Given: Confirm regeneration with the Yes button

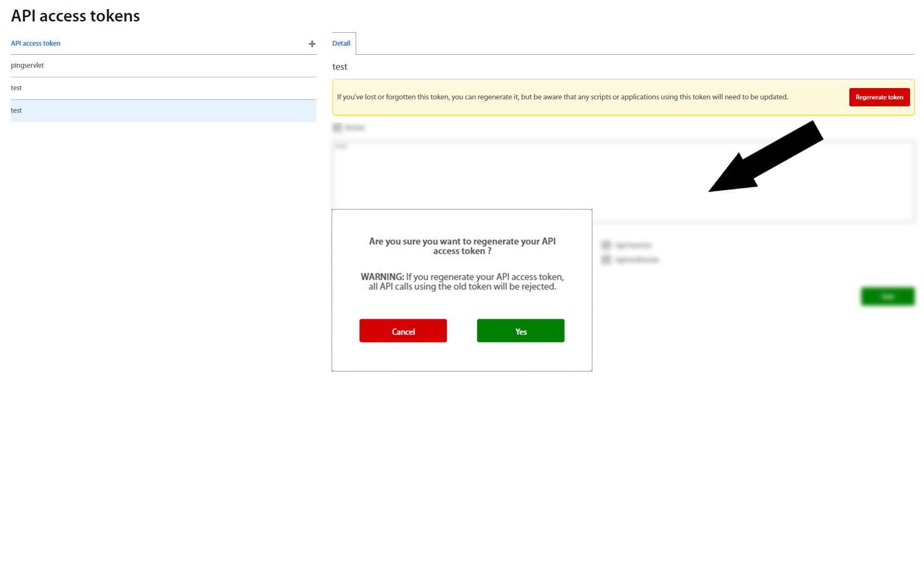Looking at the screenshot, I should pos(520,331).
